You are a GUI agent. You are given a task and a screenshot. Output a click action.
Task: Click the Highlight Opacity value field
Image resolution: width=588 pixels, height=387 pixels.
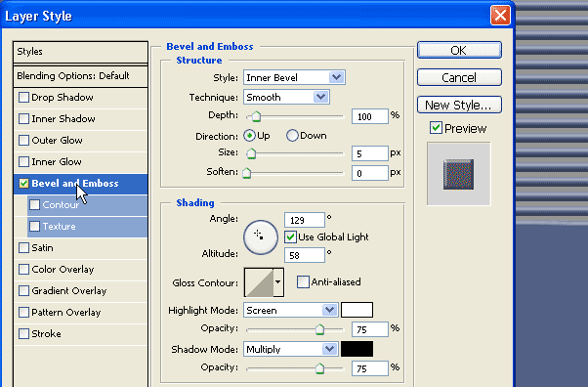370,329
